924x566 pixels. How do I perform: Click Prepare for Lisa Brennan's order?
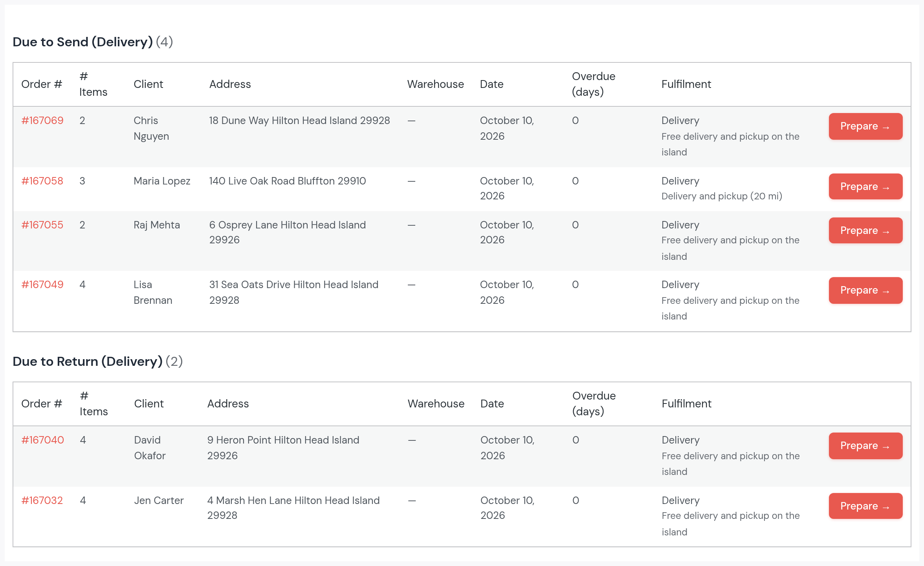tap(865, 290)
